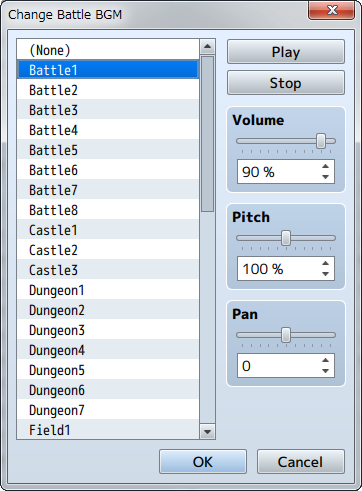The width and height of the screenshot is (362, 491).
Task: Click the Play button
Action: (286, 52)
